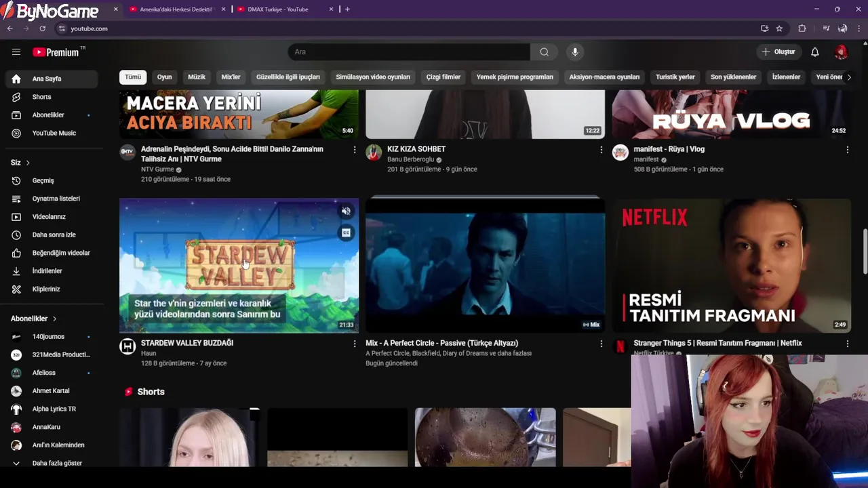Viewport: 868px width, 488px height.
Task: Open more options for Stranger Things 5
Action: [847, 344]
